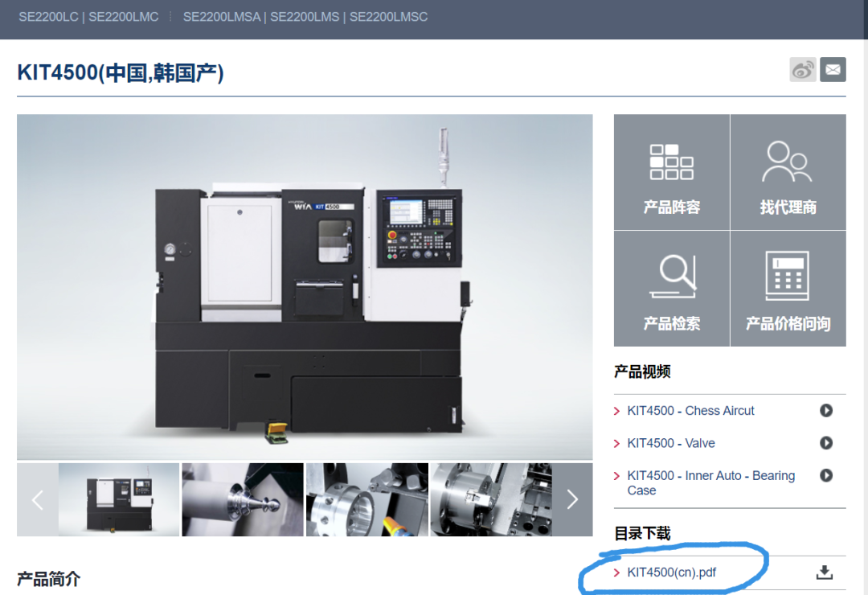Open the SE2200LMSA link

click(222, 17)
